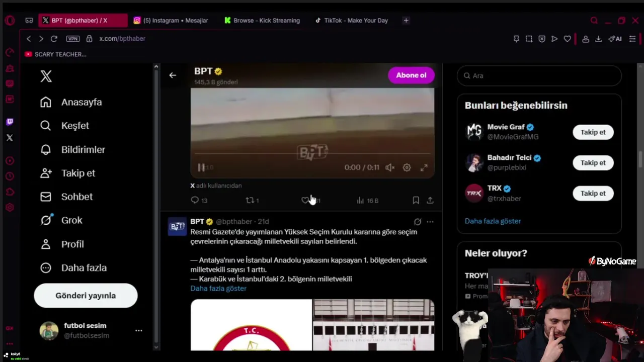Mute the video with the speaker icon
Screen dimensions: 644x362
pyautogui.click(x=390, y=167)
